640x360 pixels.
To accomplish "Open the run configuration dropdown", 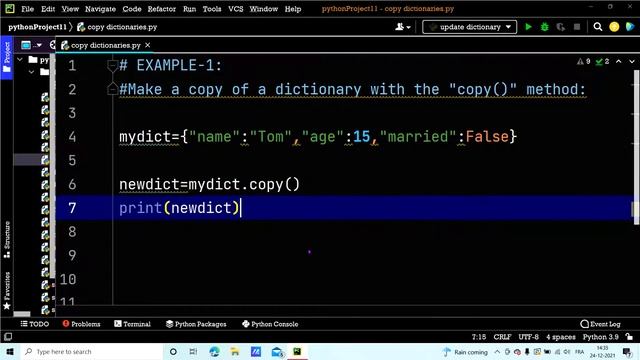I will [x=469, y=27].
